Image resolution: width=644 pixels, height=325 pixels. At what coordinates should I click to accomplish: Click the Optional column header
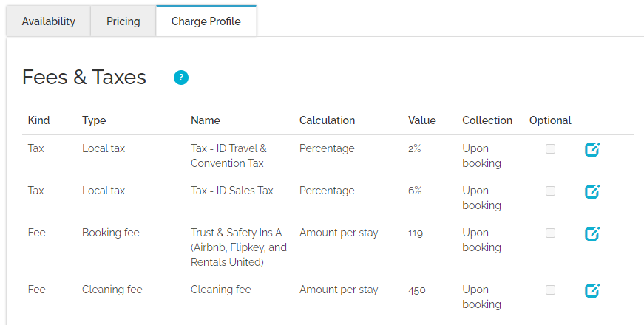(550, 120)
